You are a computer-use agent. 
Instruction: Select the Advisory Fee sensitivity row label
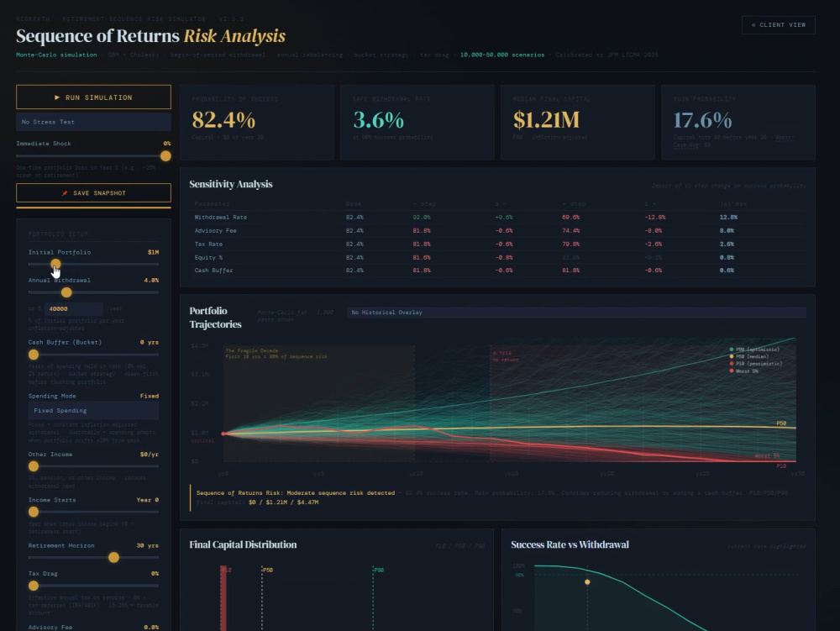[215, 231]
